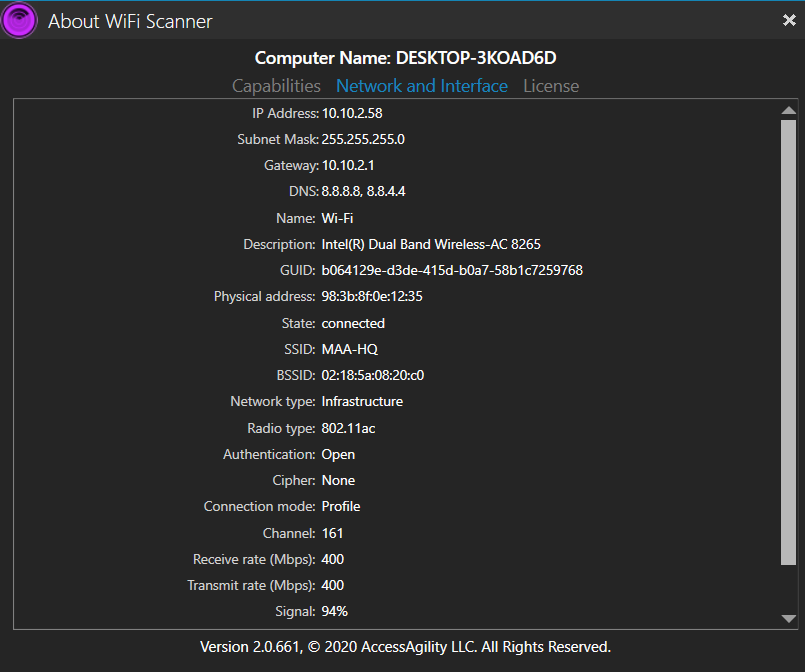Switch to the Capabilities tab

click(x=276, y=86)
